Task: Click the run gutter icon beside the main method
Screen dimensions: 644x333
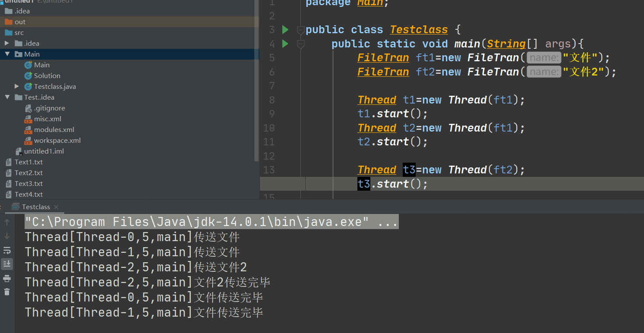Action: 285,44
